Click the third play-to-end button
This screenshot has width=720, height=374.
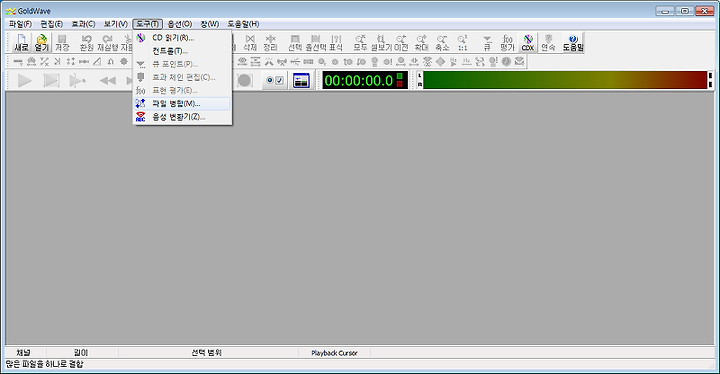pyautogui.click(x=77, y=81)
